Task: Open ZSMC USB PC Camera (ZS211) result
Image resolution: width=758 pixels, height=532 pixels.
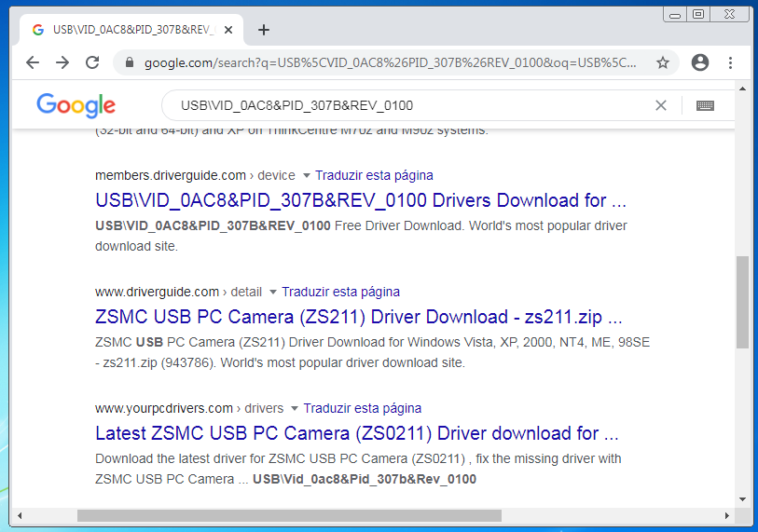Action: pos(359,317)
